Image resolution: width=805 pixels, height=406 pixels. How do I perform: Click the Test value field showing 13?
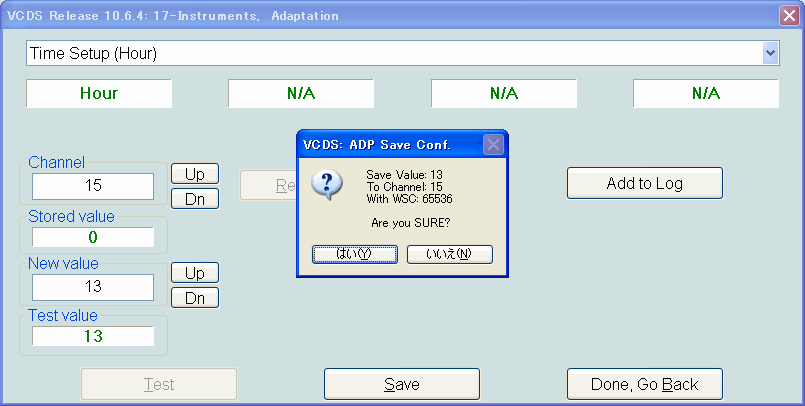93,336
